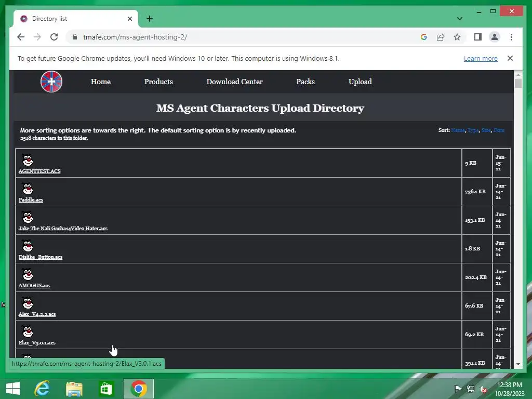The image size is (532, 399).
Task: Open File Explorer from the taskbar
Action: point(74,389)
